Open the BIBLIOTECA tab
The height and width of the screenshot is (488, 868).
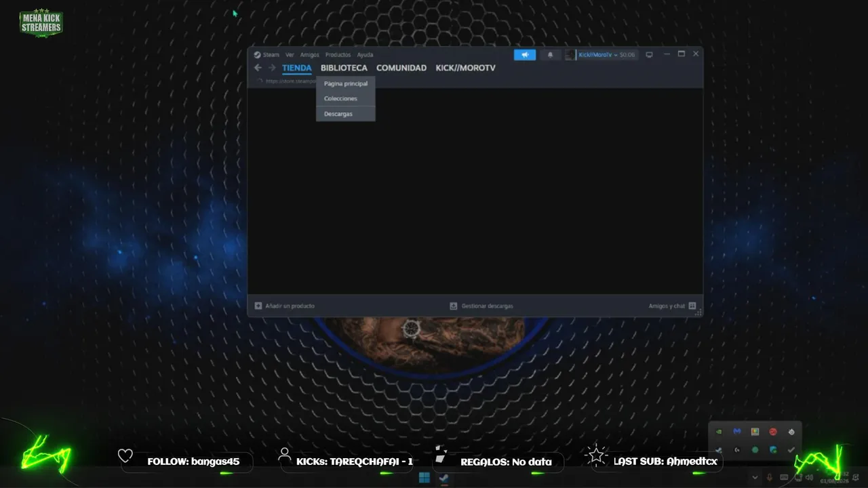point(344,68)
